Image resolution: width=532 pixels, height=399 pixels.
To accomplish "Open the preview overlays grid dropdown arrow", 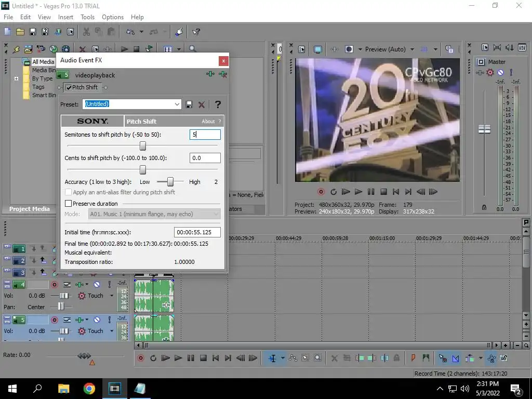I will click(435, 49).
